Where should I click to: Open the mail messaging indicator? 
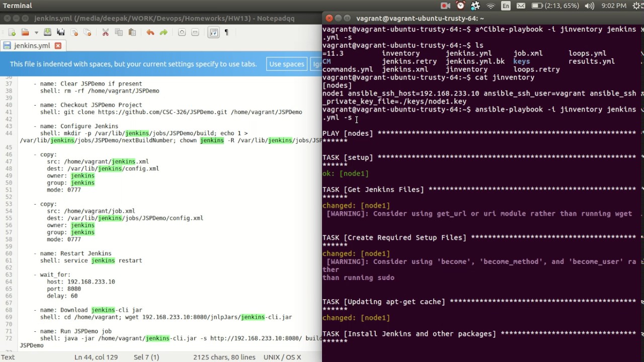coord(521,6)
